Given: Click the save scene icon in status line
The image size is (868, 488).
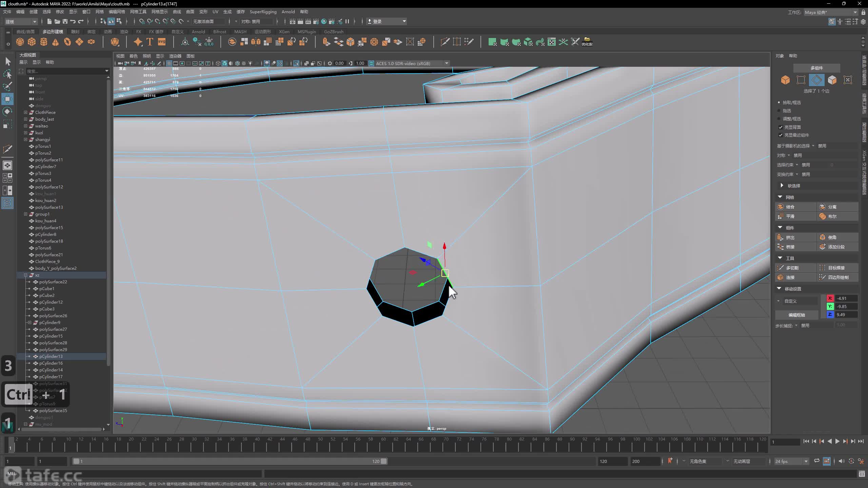Looking at the screenshot, I should point(65,21).
